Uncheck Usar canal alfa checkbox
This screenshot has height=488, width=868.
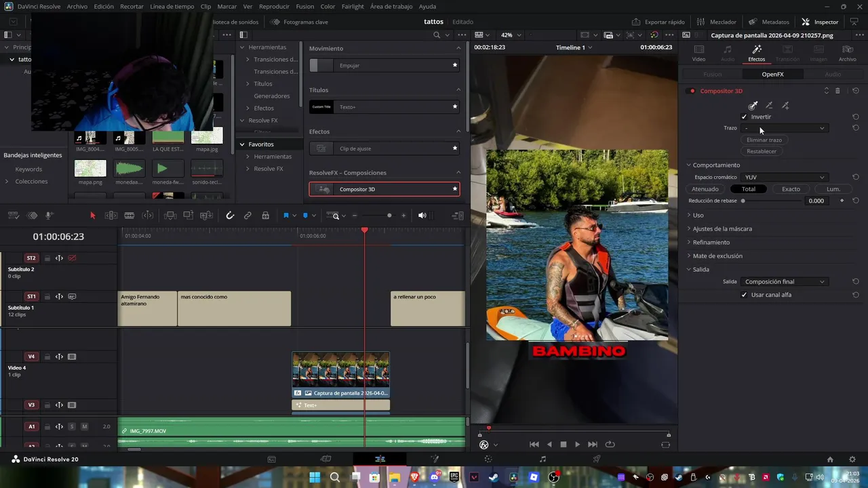(744, 295)
